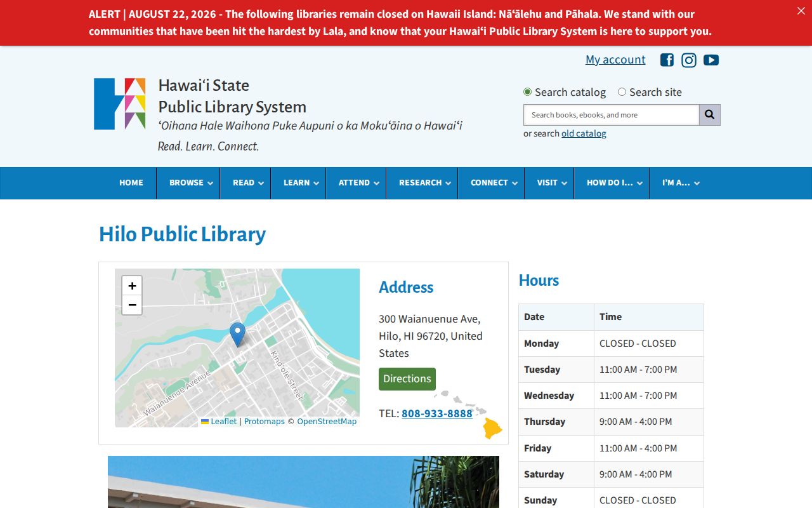Expand the Browse menu
Viewport: 812px width, 508px height.
click(188, 183)
